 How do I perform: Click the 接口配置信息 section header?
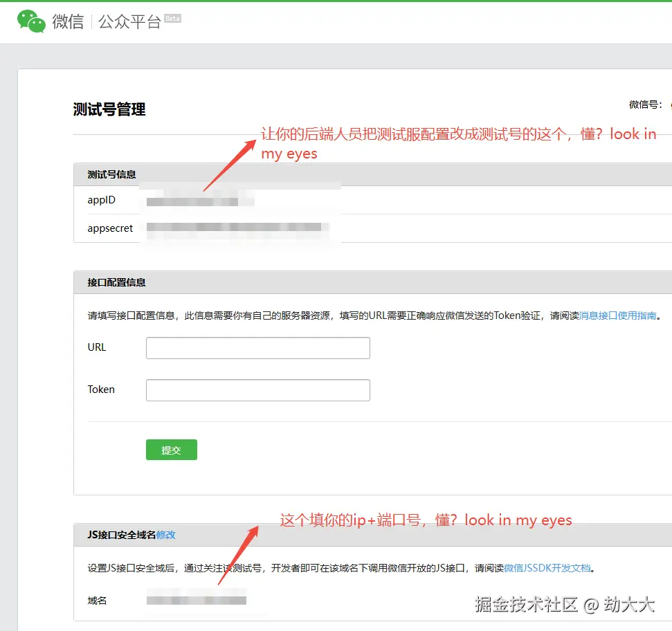tap(116, 282)
